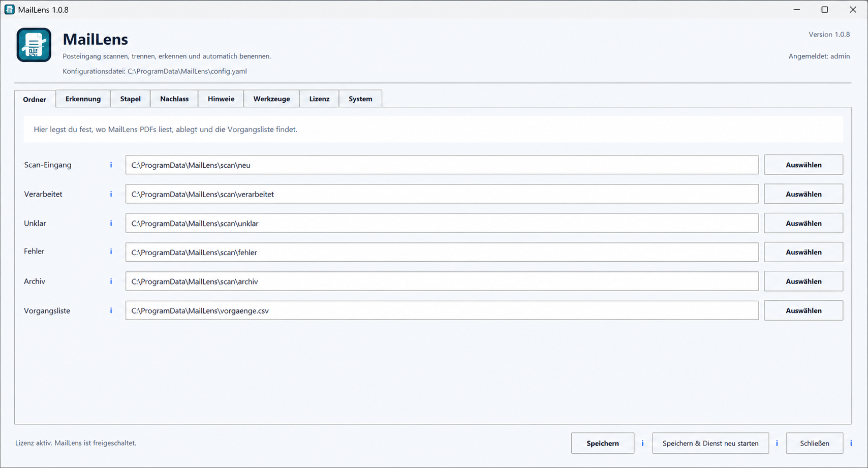868x468 pixels.
Task: Click the info icon next to Unklar
Action: pos(111,223)
